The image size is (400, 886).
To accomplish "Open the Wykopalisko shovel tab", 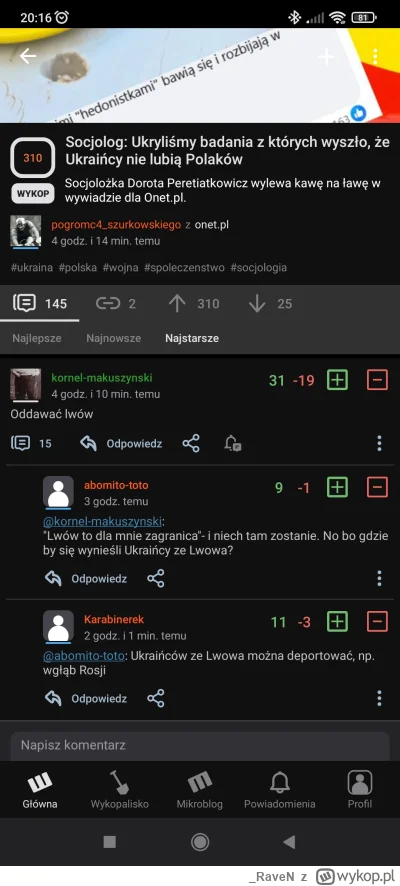I will coord(120,790).
